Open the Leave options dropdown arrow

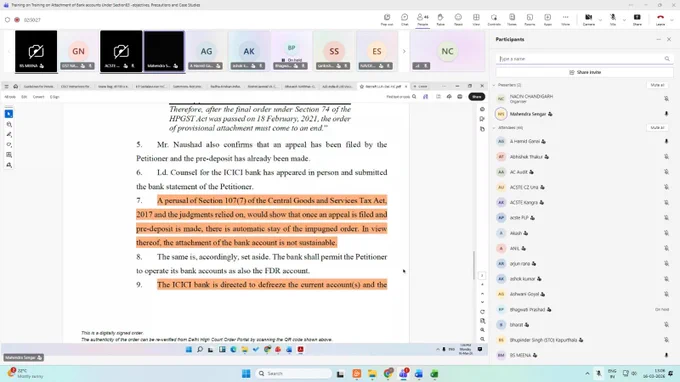(x=672, y=20)
